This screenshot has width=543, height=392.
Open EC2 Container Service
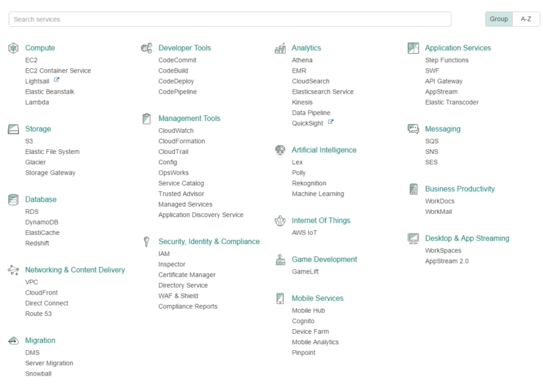[x=58, y=71]
